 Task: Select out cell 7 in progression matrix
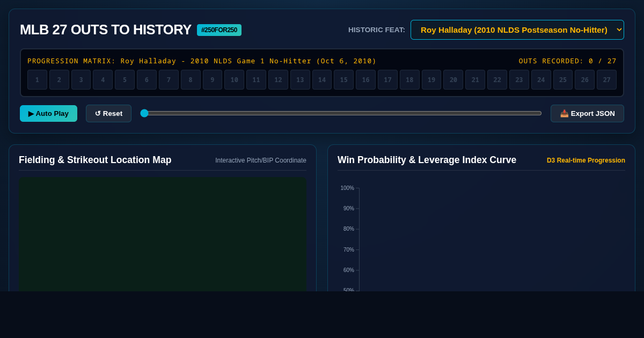(x=169, y=80)
